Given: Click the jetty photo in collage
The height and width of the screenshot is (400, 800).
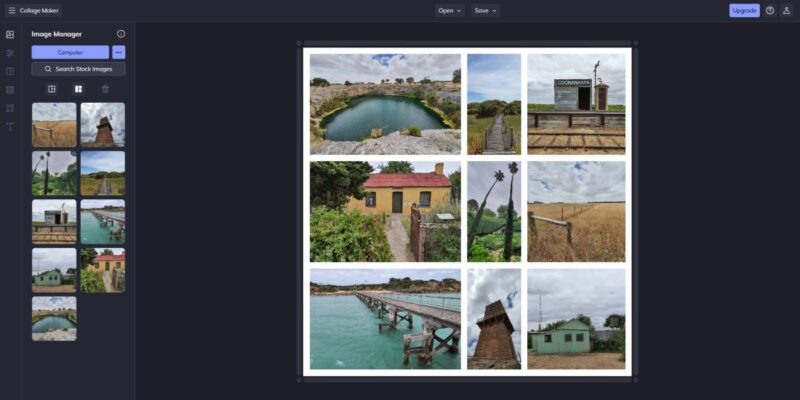Looking at the screenshot, I should click(385, 319).
